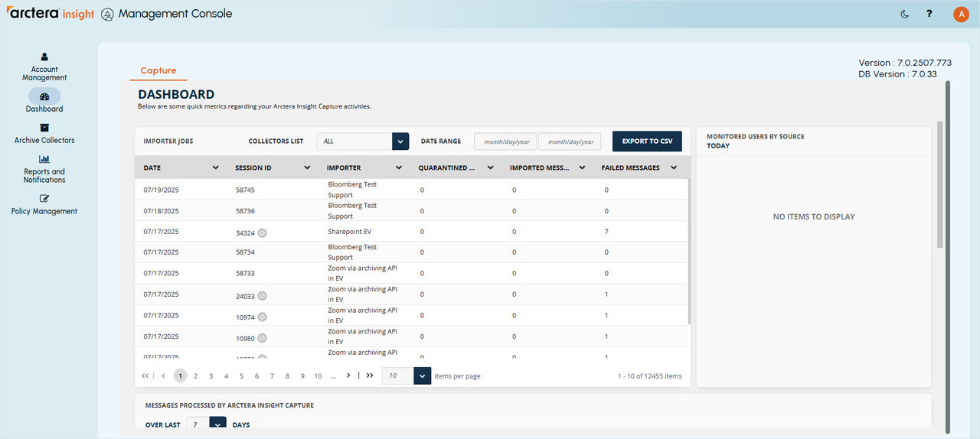Viewport: 980px width, 439px height.
Task: Open Session ID column menu
Action: coord(307,167)
